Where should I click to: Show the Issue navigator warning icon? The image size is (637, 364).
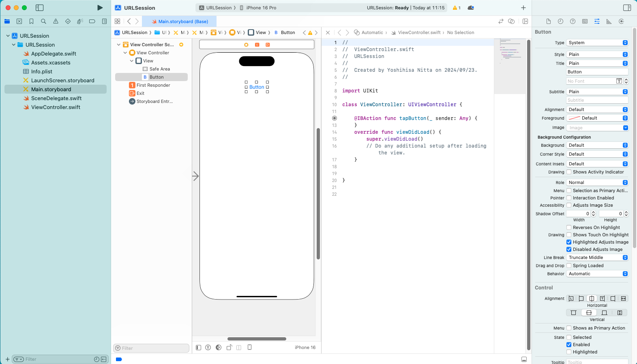pyautogui.click(x=56, y=21)
